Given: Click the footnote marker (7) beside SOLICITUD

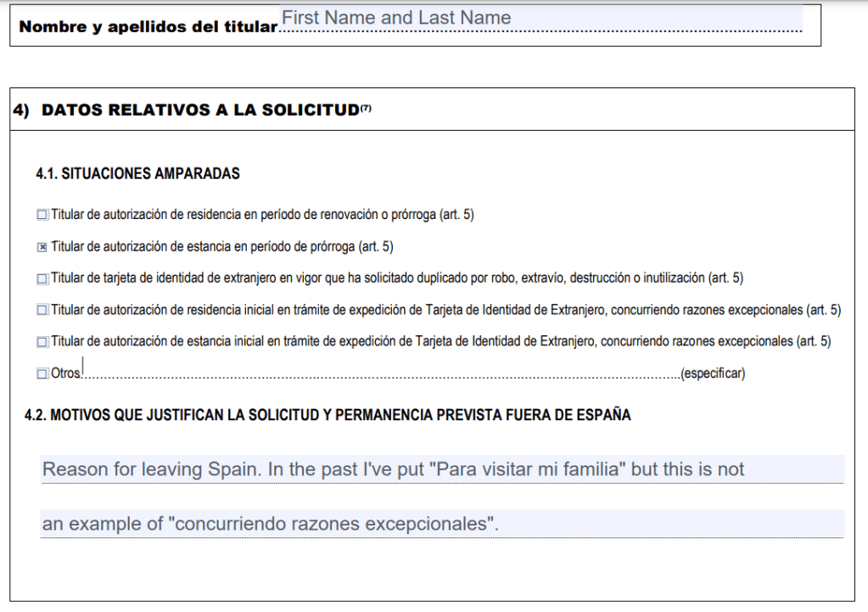Looking at the screenshot, I should pyautogui.click(x=366, y=107).
